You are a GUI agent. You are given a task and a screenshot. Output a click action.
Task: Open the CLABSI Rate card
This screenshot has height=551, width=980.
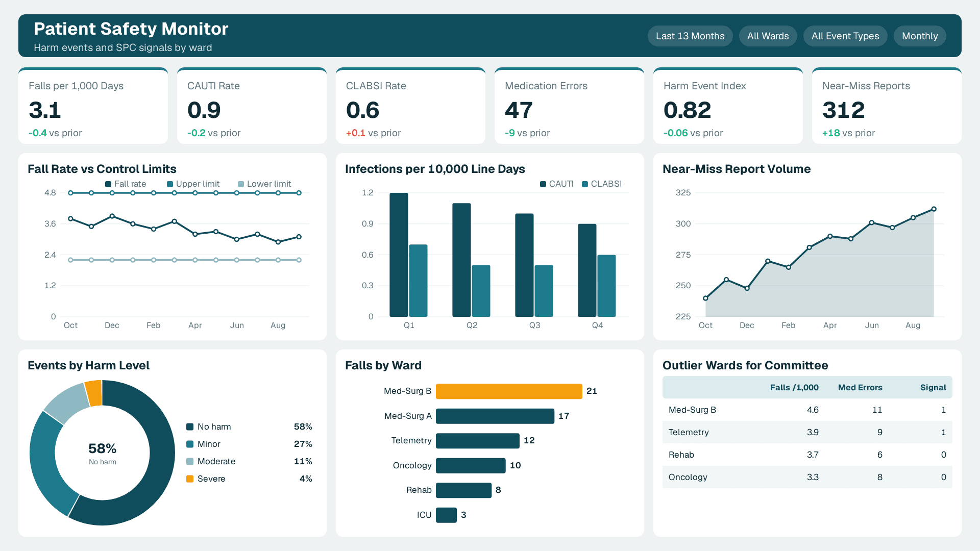pos(410,106)
